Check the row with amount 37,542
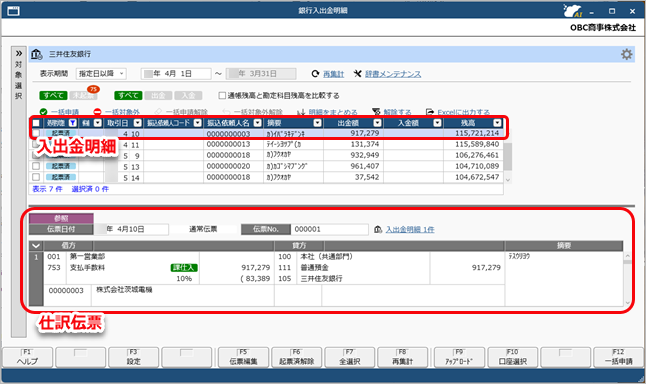Image resolution: width=646 pixels, height=384 pixels. (36, 177)
